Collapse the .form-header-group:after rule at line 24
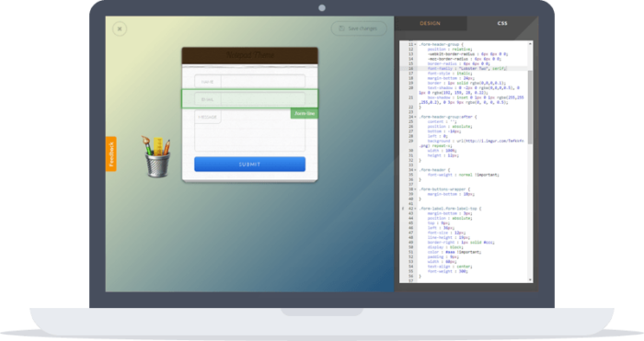The image size is (644, 341). (x=415, y=117)
